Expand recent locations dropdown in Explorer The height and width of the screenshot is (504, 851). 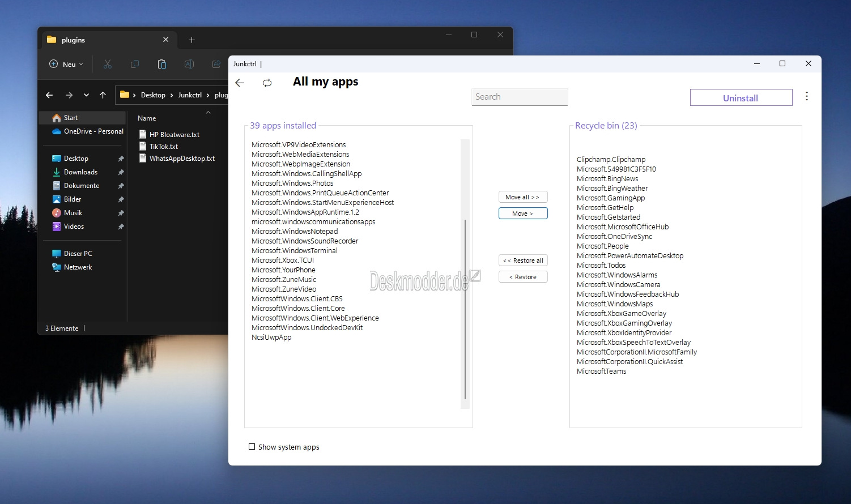tap(86, 95)
